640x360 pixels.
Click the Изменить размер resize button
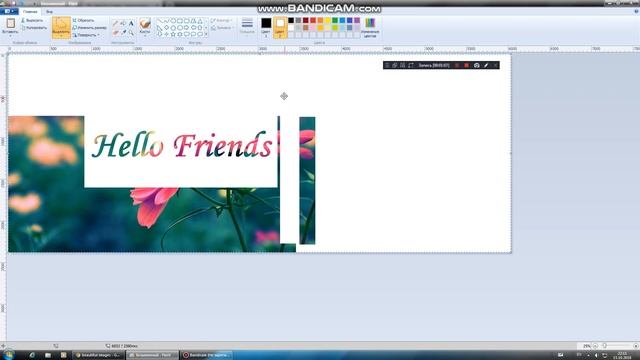(89, 28)
